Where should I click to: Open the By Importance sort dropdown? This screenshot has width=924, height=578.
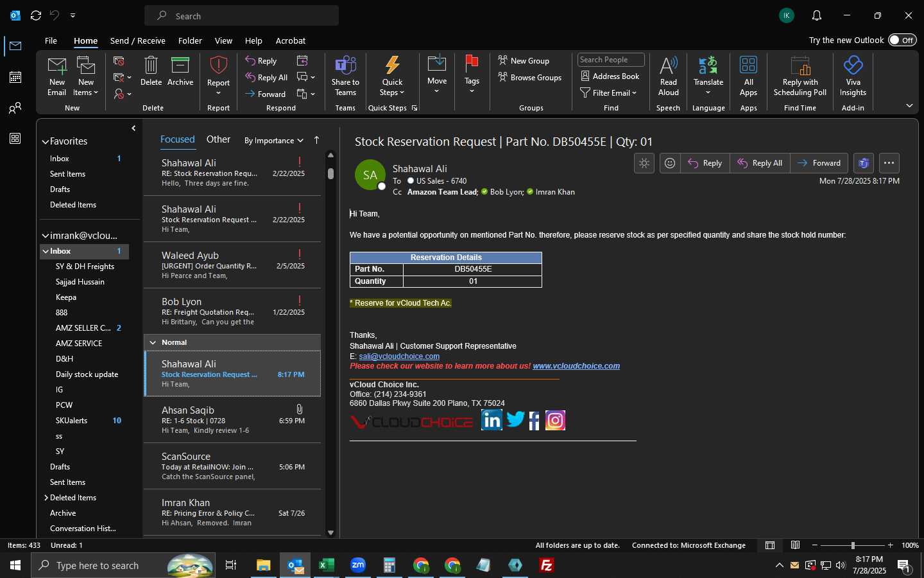point(274,141)
